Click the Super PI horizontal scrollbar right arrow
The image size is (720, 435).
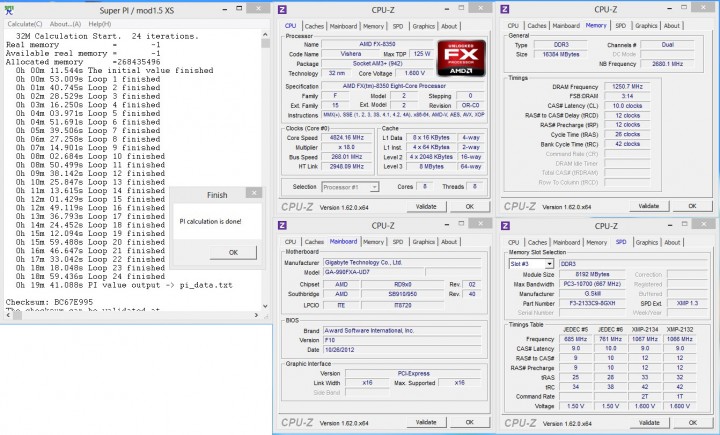click(256, 315)
